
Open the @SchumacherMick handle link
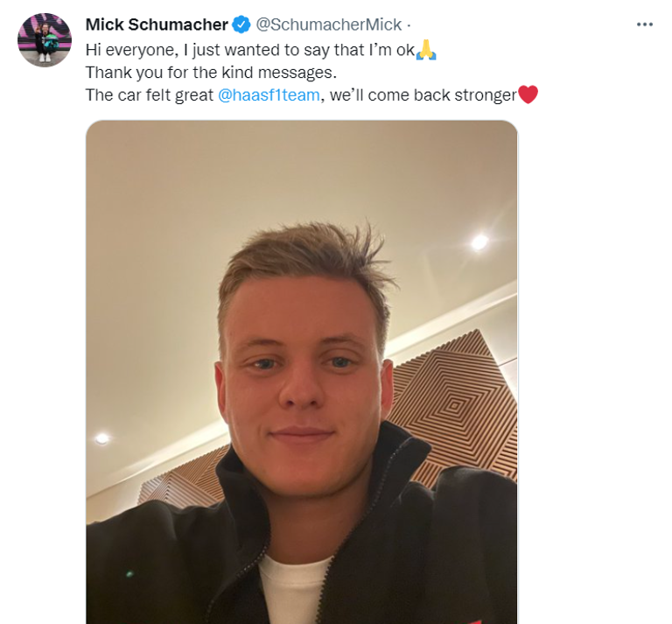click(329, 25)
